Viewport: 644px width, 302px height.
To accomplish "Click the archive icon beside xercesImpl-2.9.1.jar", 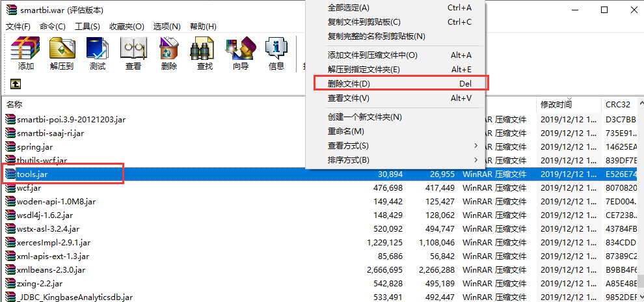I will pos(10,242).
